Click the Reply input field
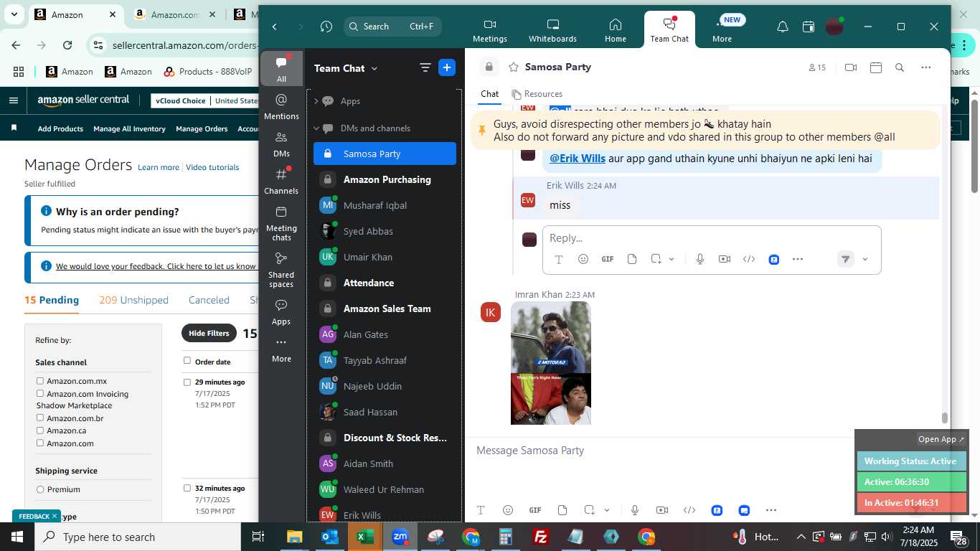Image resolution: width=980 pixels, height=551 pixels. click(x=711, y=237)
